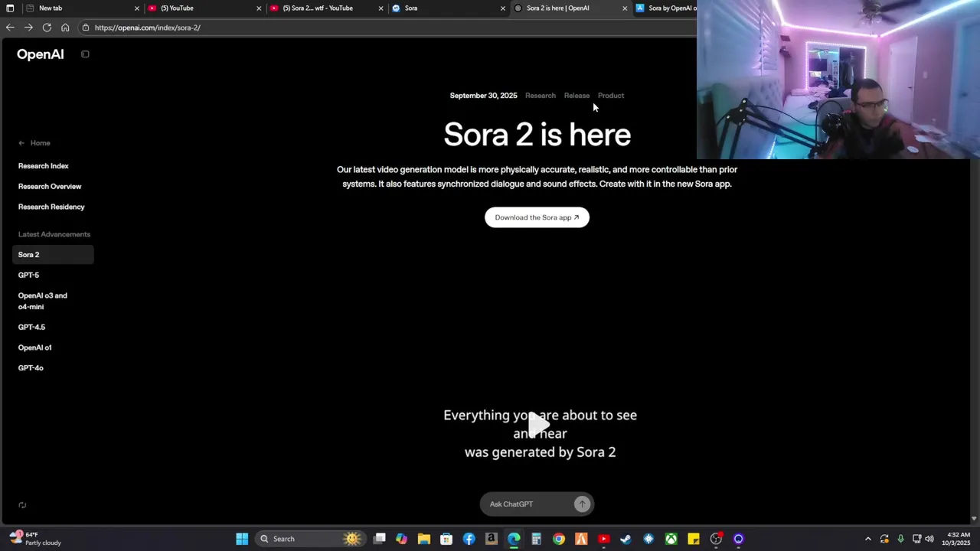The width and height of the screenshot is (980, 551).
Task: Click the Product tag link
Action: pyautogui.click(x=611, y=96)
